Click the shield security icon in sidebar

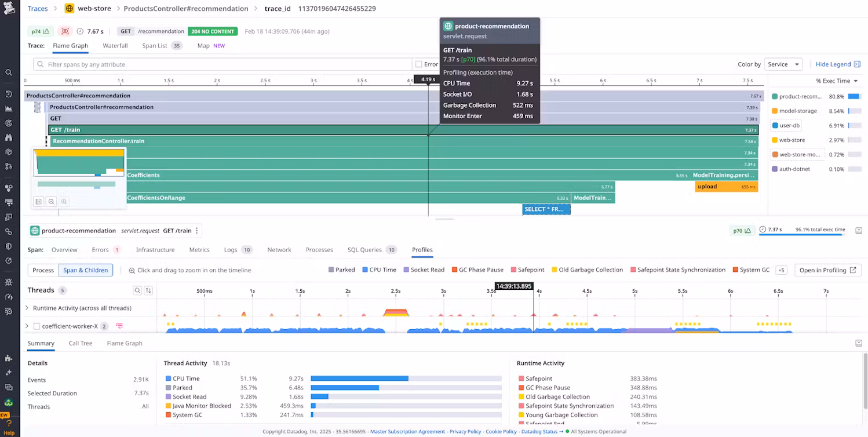click(9, 246)
